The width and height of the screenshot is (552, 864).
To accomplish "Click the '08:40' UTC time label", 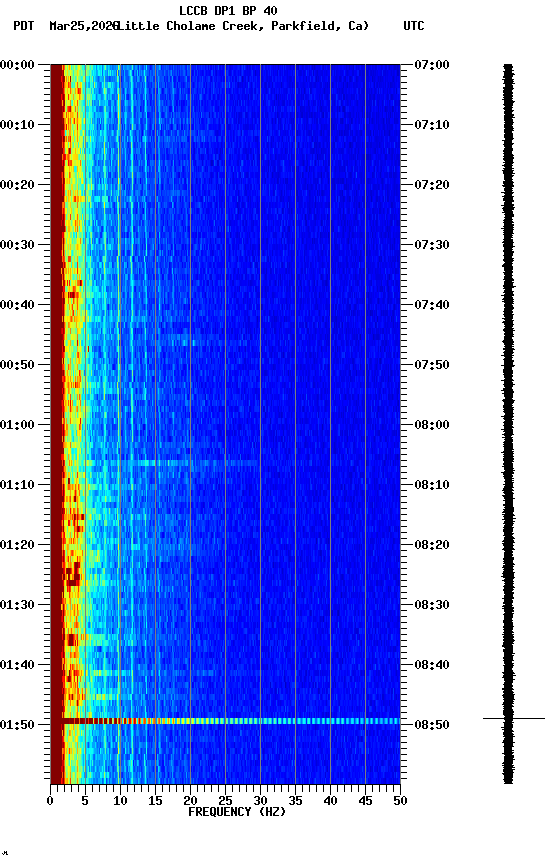I will 432,666.
